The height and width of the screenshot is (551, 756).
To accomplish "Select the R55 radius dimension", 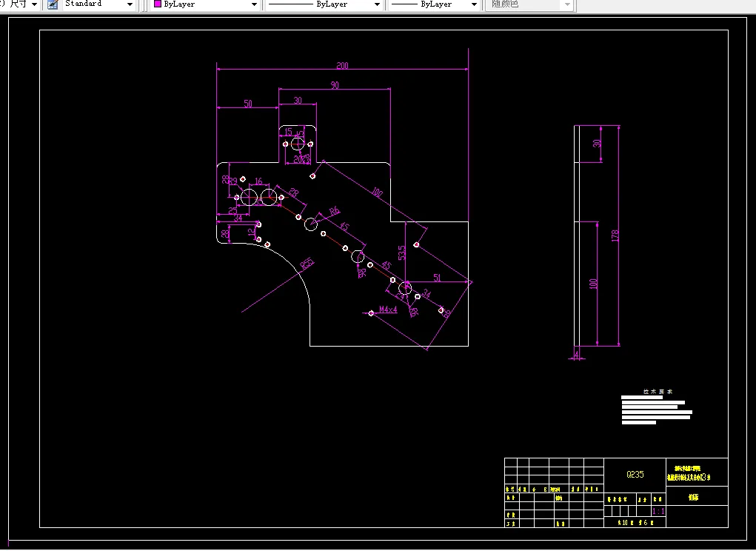I will [x=307, y=264].
